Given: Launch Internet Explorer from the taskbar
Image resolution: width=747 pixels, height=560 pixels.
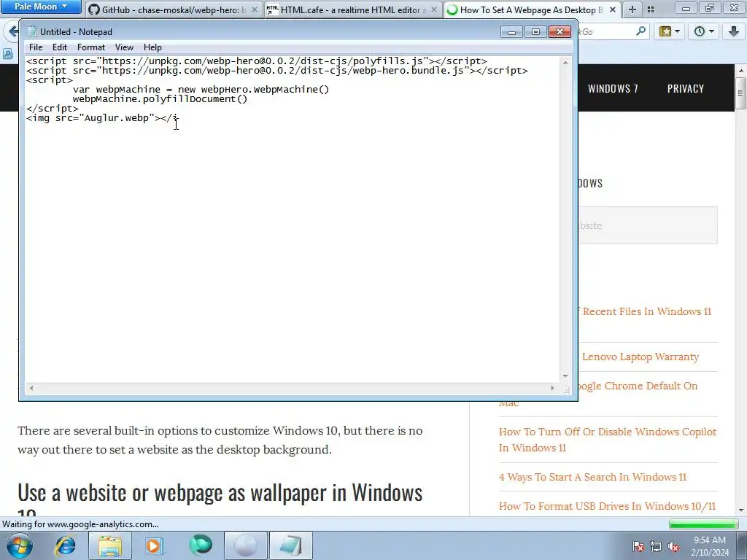Looking at the screenshot, I should coord(65,545).
